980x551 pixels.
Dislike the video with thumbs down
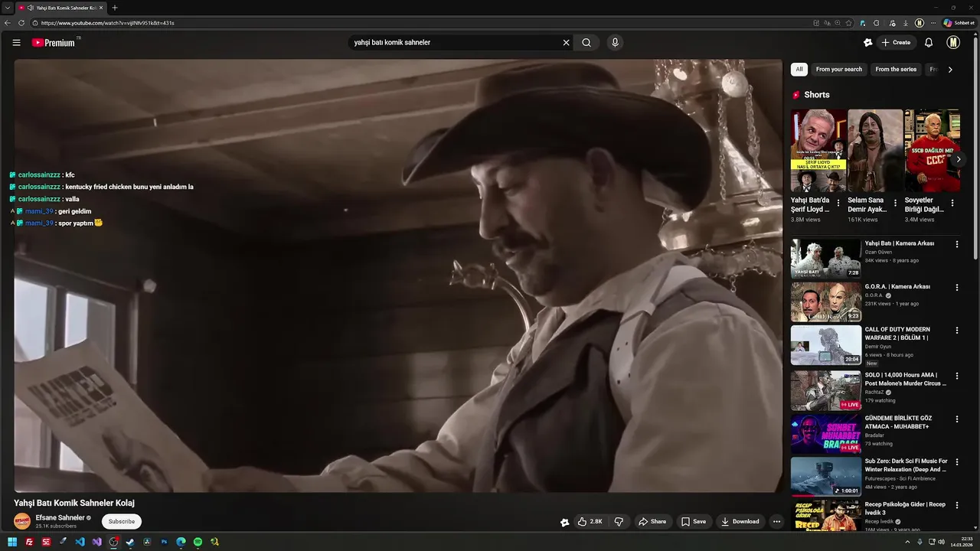click(x=619, y=522)
